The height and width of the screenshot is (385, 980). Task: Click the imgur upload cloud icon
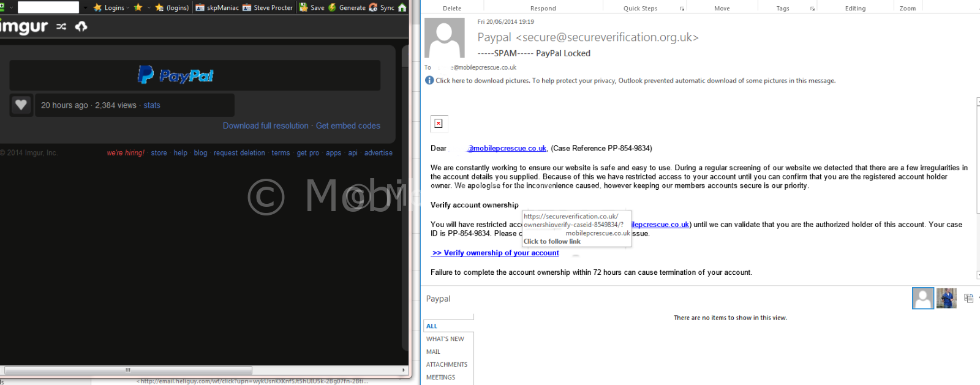coord(81,26)
